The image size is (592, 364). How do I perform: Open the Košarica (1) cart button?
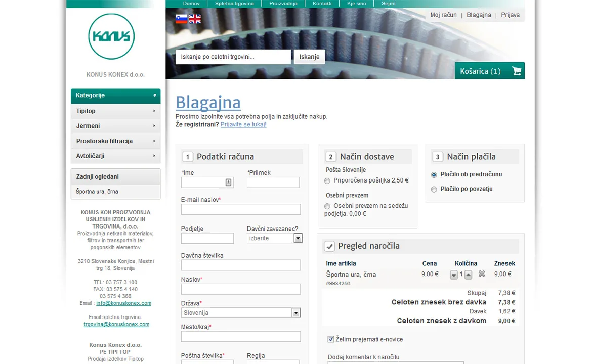[490, 71]
